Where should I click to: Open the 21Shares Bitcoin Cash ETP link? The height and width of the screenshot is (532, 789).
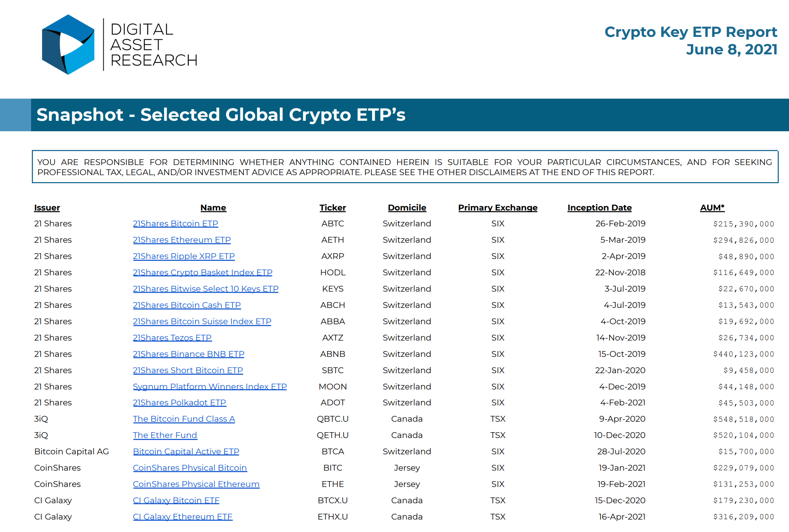186,305
